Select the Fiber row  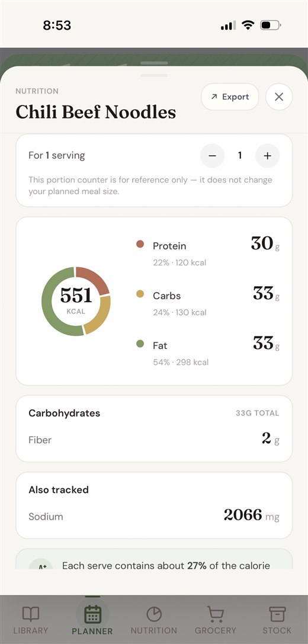[x=154, y=440]
